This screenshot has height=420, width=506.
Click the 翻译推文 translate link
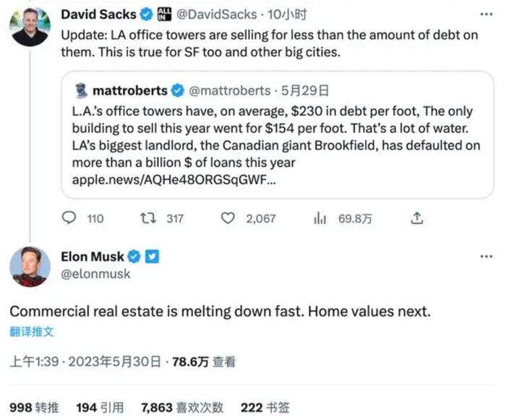click(x=31, y=332)
